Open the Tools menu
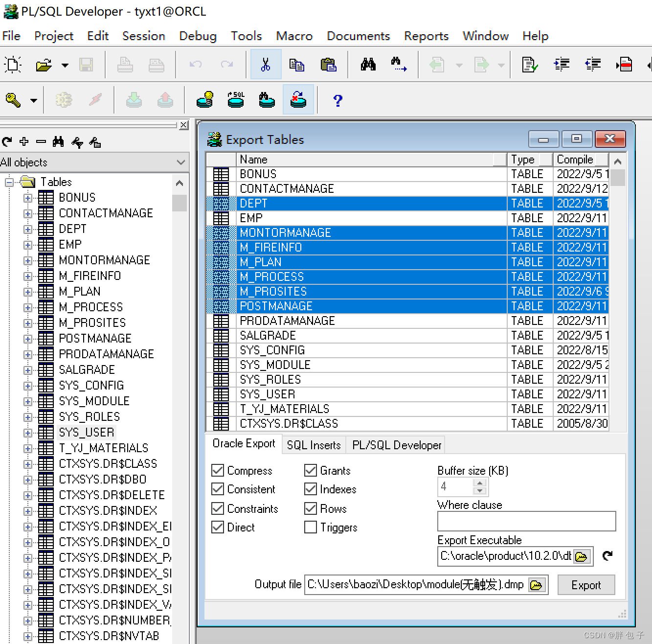The width and height of the screenshot is (652, 644). (x=246, y=36)
